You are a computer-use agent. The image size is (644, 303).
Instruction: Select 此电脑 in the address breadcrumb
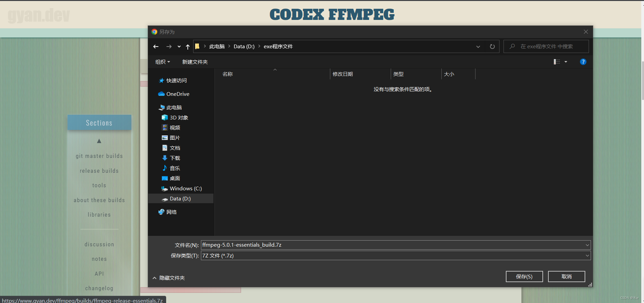(x=217, y=47)
